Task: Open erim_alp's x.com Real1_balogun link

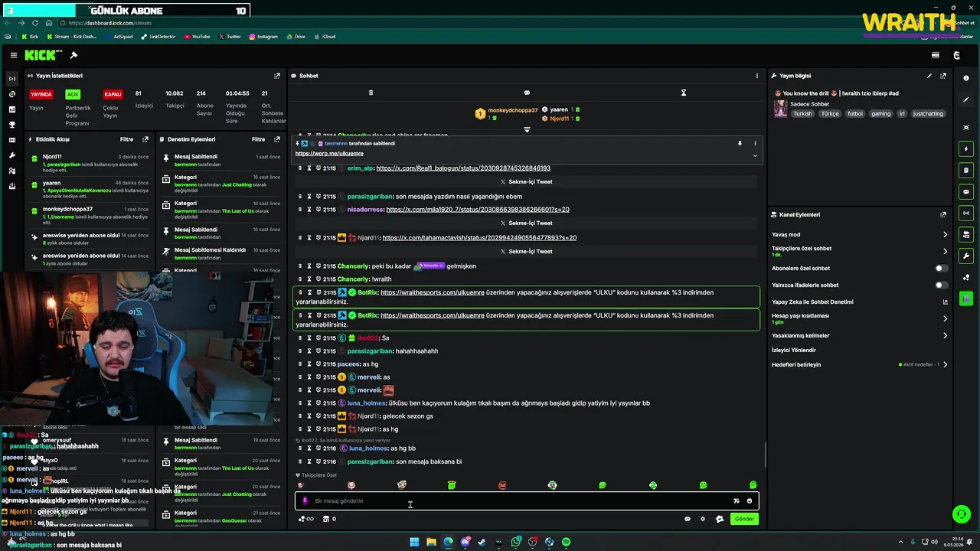Action: (463, 168)
